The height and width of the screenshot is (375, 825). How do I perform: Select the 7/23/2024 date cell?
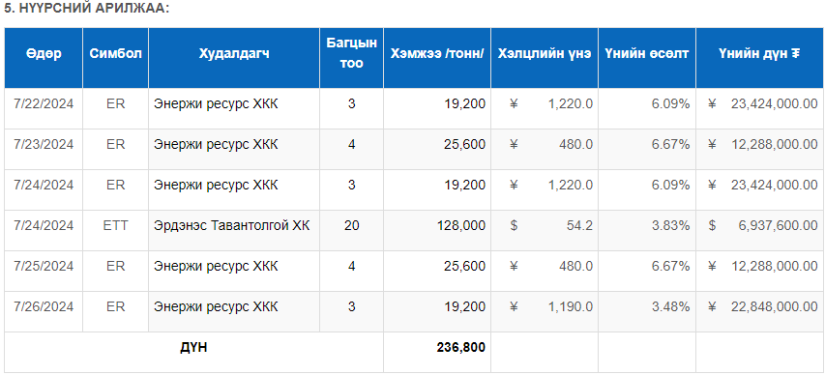(x=44, y=149)
